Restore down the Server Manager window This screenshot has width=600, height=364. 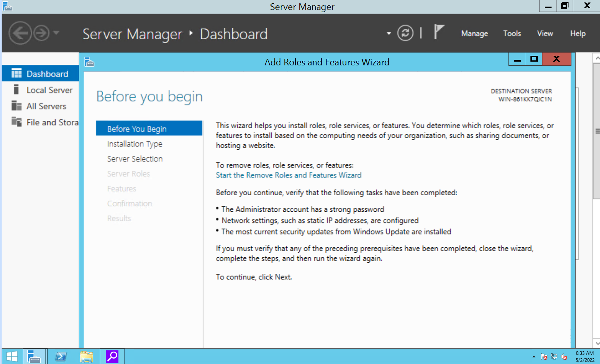[565, 6]
